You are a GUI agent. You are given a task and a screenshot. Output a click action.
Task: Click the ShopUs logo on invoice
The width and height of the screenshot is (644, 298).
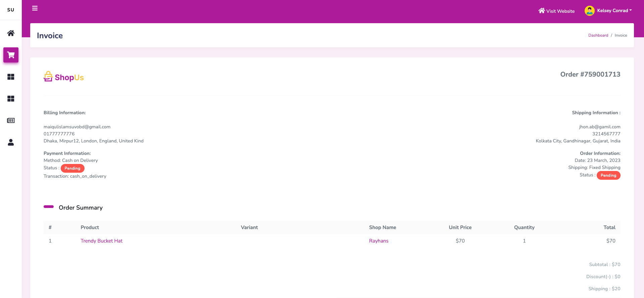pyautogui.click(x=64, y=77)
